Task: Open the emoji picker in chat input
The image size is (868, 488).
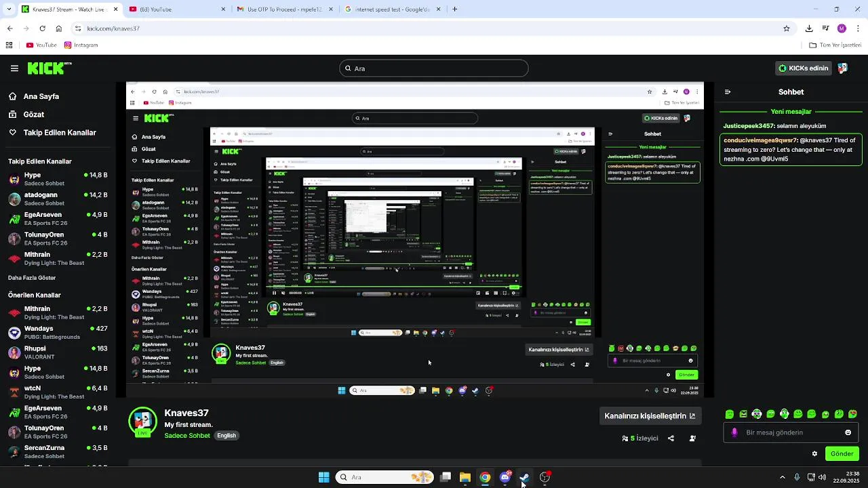Action: coord(848,432)
